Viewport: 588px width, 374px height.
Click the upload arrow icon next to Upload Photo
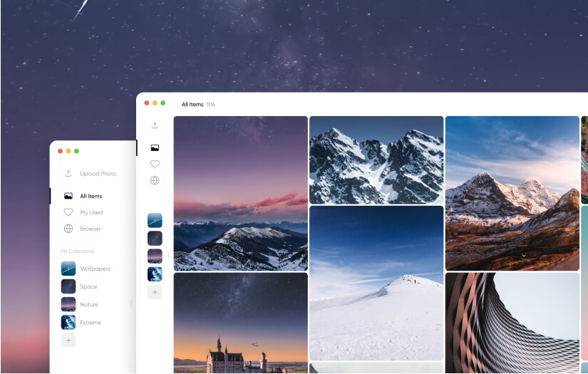(68, 174)
